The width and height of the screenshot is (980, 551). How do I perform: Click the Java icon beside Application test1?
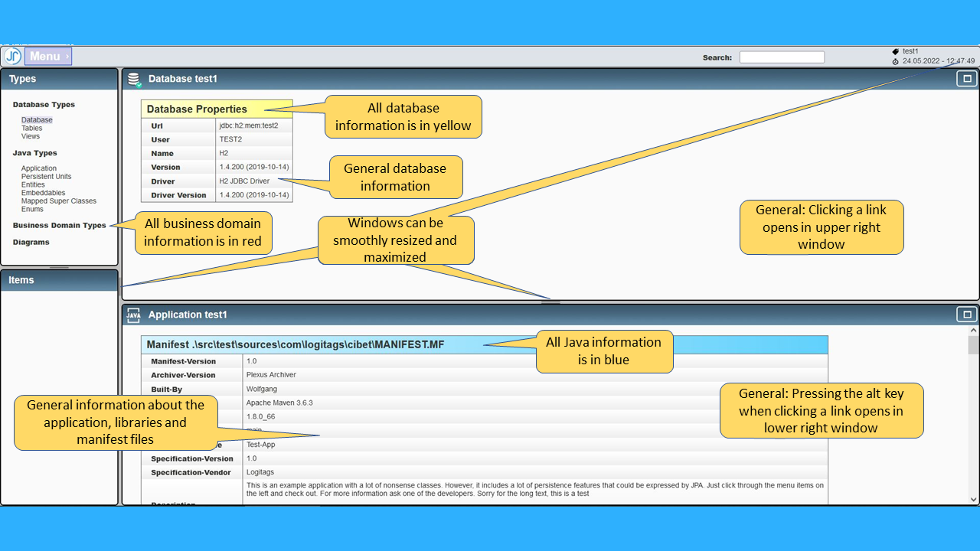(133, 315)
